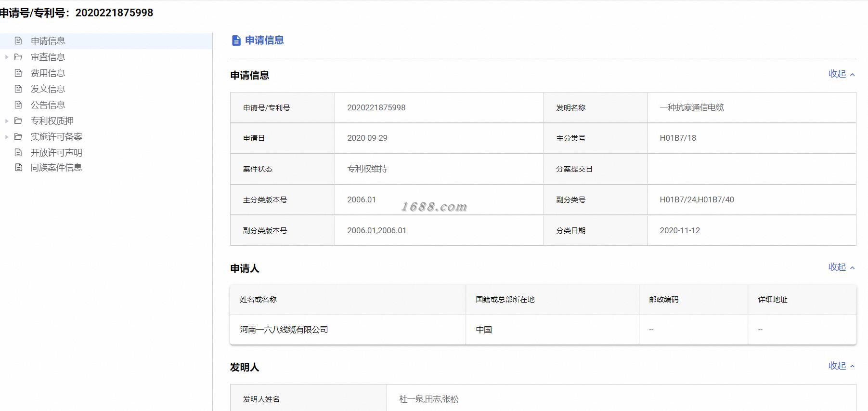Open 申请信息 in the sidebar
Viewport: 868px width, 411px height.
point(48,41)
